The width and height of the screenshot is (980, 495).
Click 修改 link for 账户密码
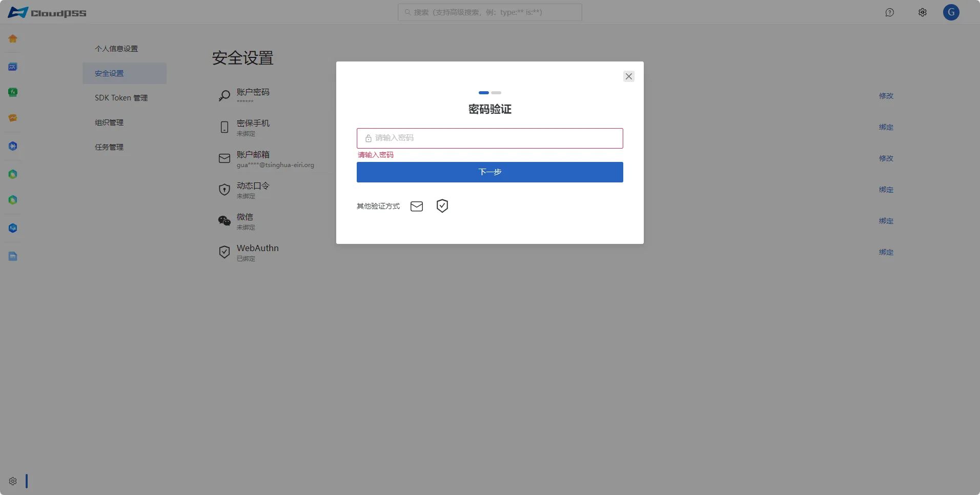tap(886, 96)
